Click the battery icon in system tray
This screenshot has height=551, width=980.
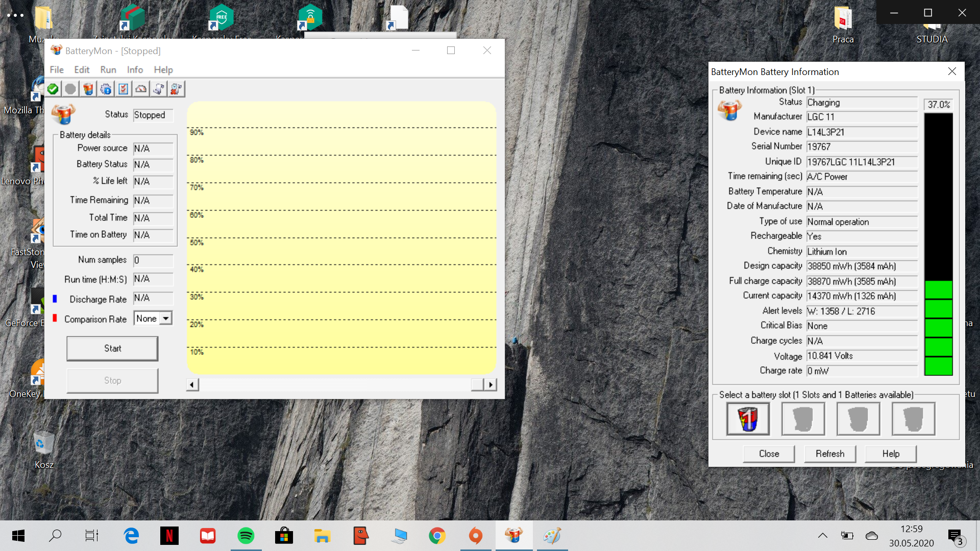847,536
